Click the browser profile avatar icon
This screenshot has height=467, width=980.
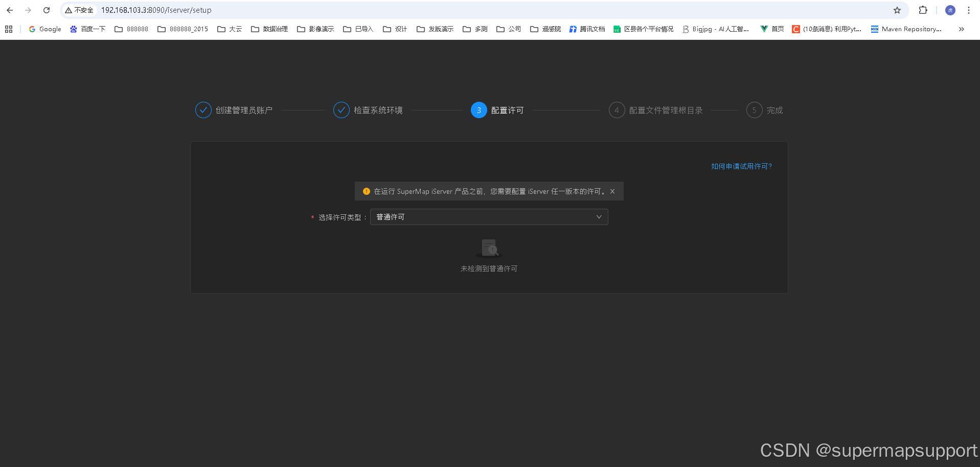point(949,10)
